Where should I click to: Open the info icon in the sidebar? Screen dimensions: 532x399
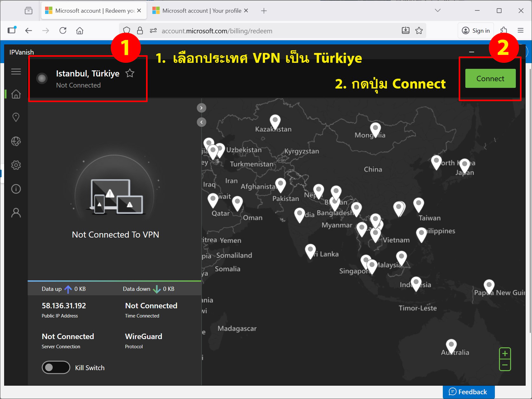16,189
